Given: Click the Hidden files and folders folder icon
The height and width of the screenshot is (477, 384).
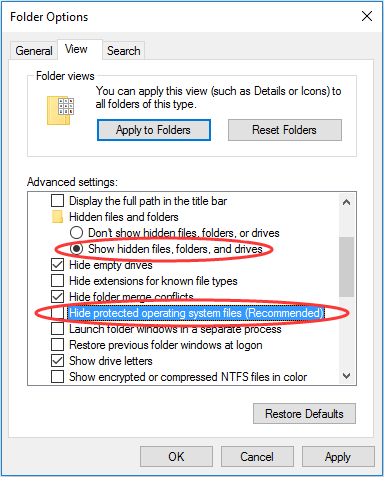Looking at the screenshot, I should coord(57,217).
